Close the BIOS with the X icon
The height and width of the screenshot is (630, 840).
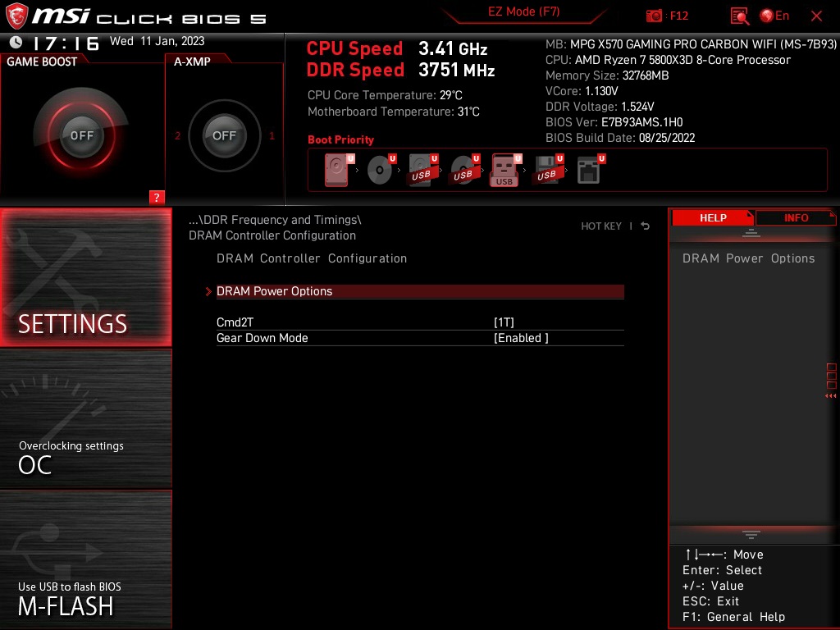816,16
